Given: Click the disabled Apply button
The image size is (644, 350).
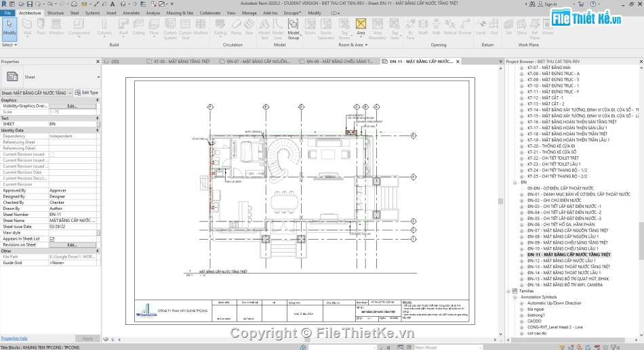Looking at the screenshot, I should 87,338.
